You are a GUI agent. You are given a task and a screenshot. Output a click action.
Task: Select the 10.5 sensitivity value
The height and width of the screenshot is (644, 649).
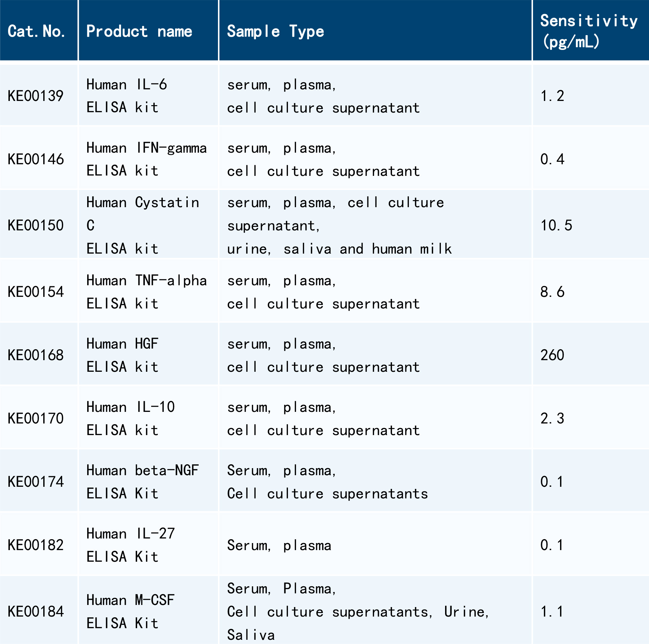(556, 225)
